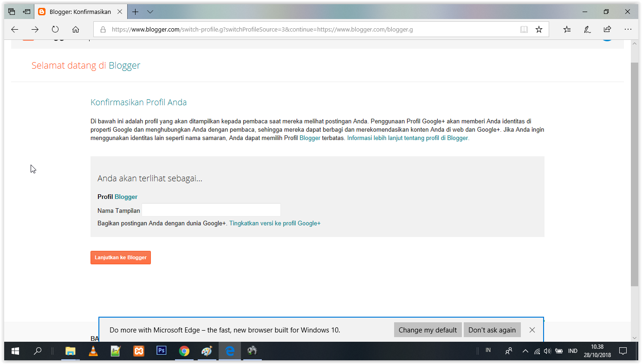Select the Microsoft Edge taskbar icon
This screenshot has width=642, height=364.
click(x=230, y=351)
